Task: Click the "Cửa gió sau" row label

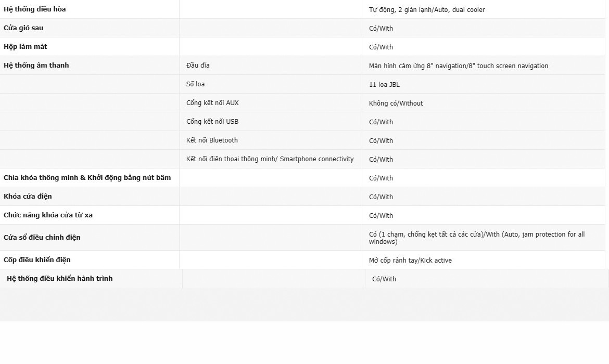Action: pos(23,28)
